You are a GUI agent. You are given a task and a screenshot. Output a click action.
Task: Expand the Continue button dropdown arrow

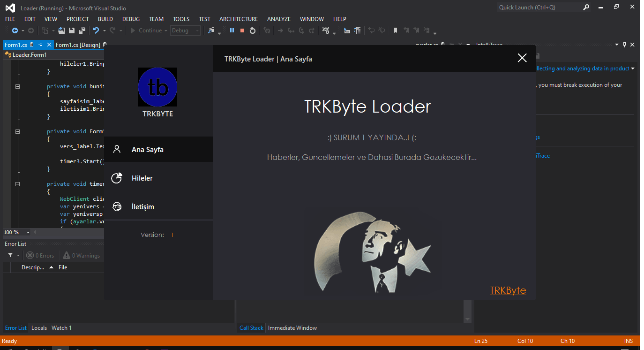click(166, 31)
